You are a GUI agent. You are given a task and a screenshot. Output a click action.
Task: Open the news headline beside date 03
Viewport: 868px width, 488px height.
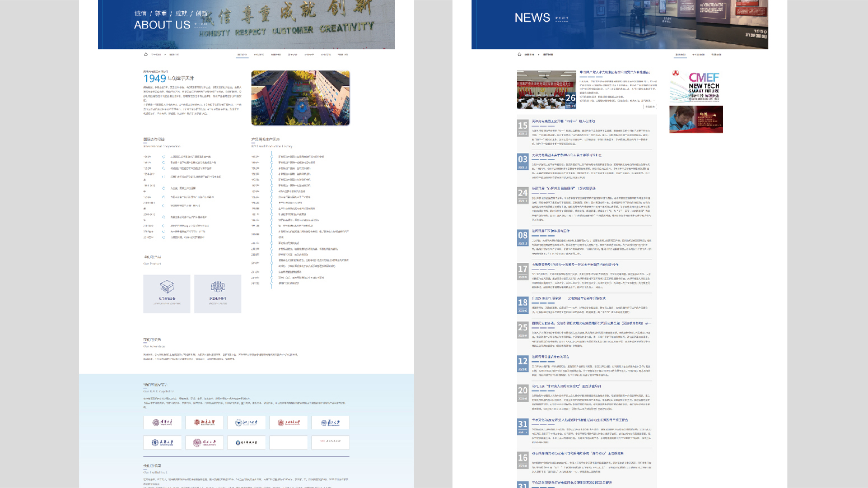pyautogui.click(x=567, y=155)
